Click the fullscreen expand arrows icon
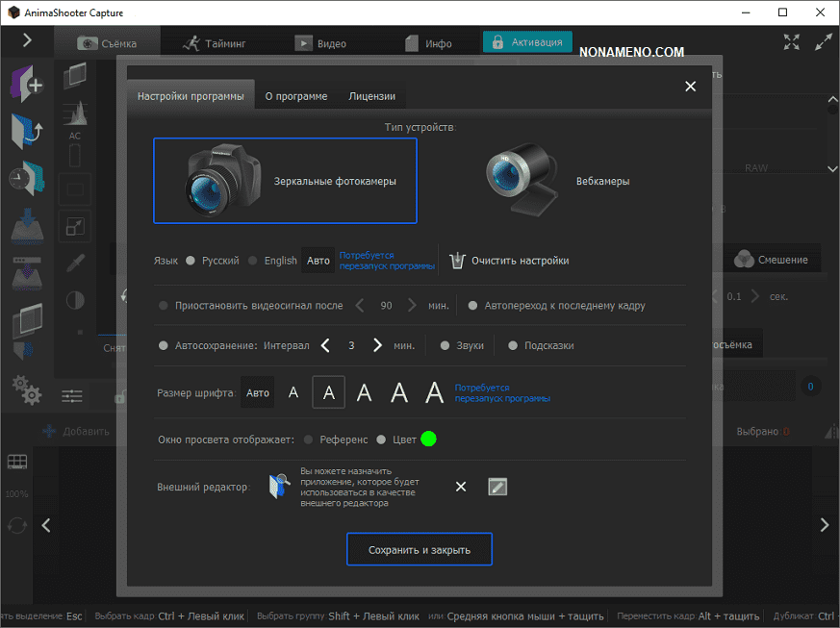This screenshot has height=628, width=840. click(x=792, y=42)
